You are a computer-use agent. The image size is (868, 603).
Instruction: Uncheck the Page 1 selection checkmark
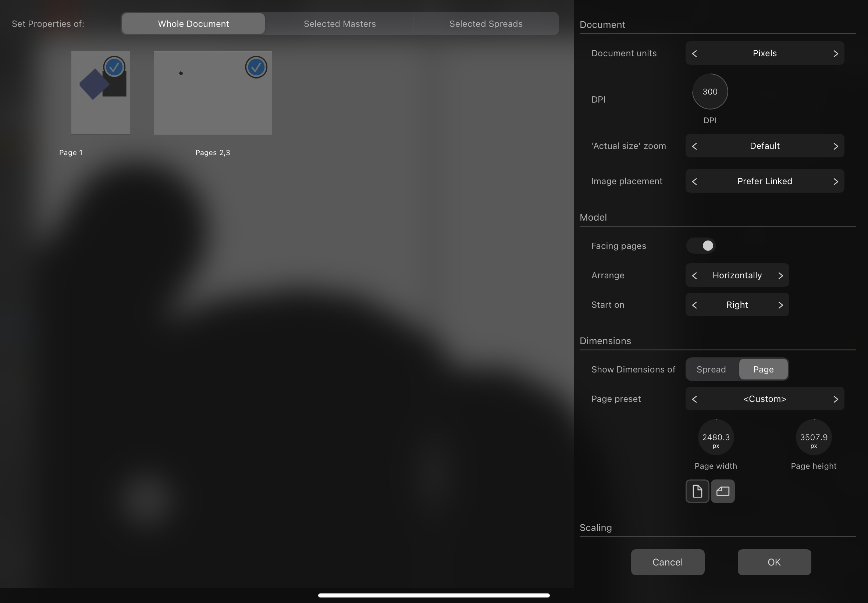tap(114, 67)
